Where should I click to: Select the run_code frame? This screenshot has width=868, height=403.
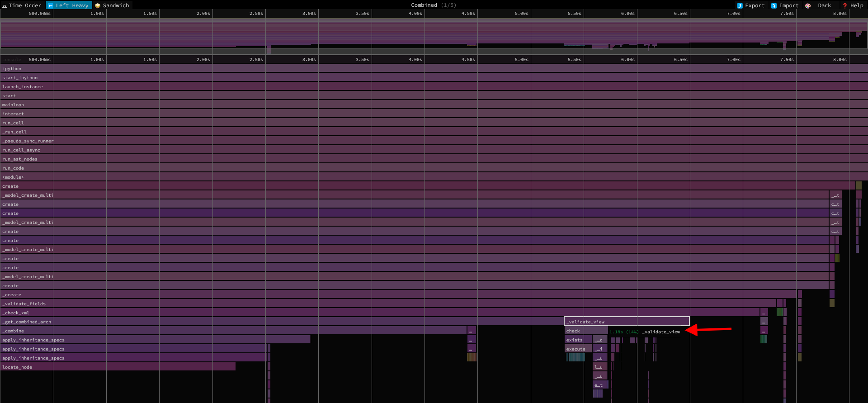[434, 168]
